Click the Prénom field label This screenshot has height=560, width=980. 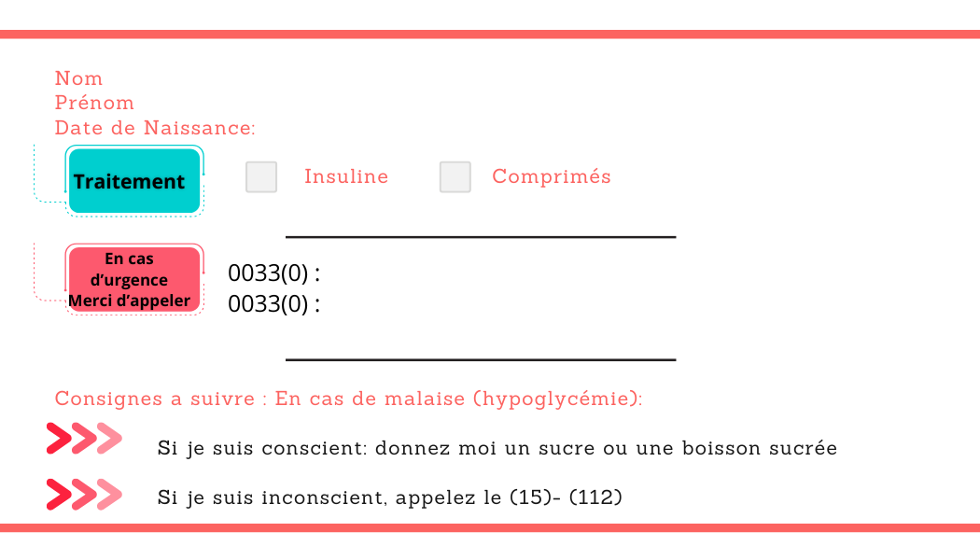click(94, 103)
